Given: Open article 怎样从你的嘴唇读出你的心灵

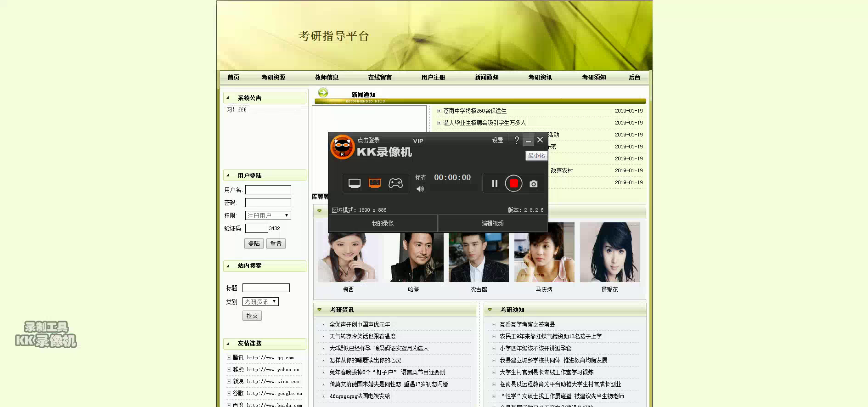Looking at the screenshot, I should (x=365, y=360).
